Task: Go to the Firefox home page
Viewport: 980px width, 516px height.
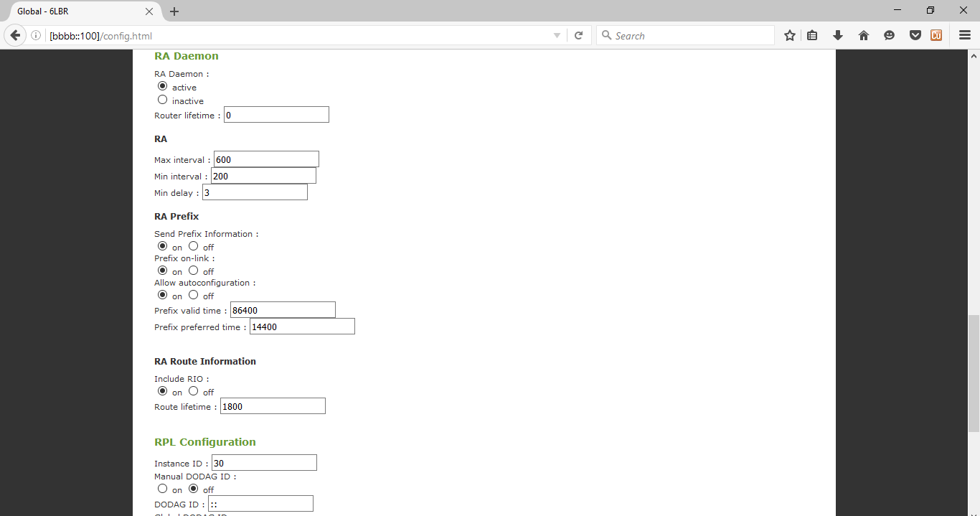Action: click(x=864, y=35)
